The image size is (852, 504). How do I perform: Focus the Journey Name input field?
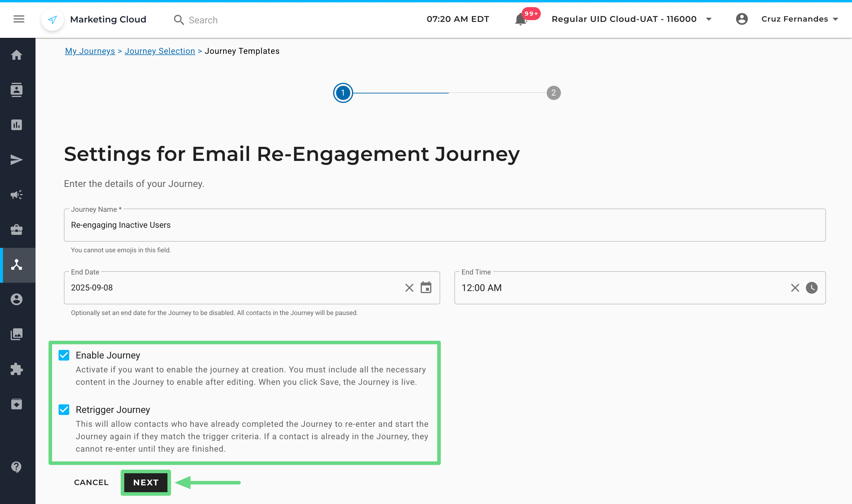point(445,225)
